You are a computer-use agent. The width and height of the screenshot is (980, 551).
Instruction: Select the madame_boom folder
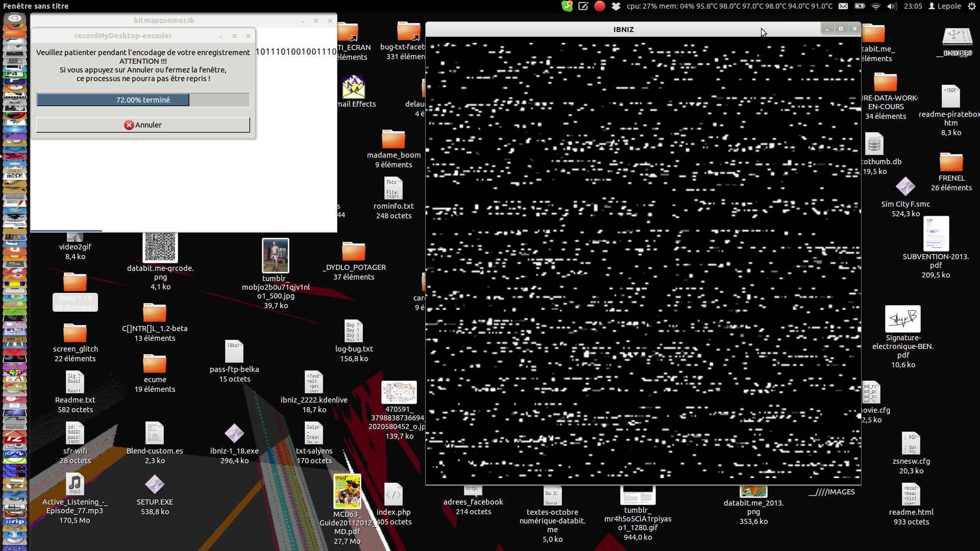pyautogui.click(x=393, y=139)
